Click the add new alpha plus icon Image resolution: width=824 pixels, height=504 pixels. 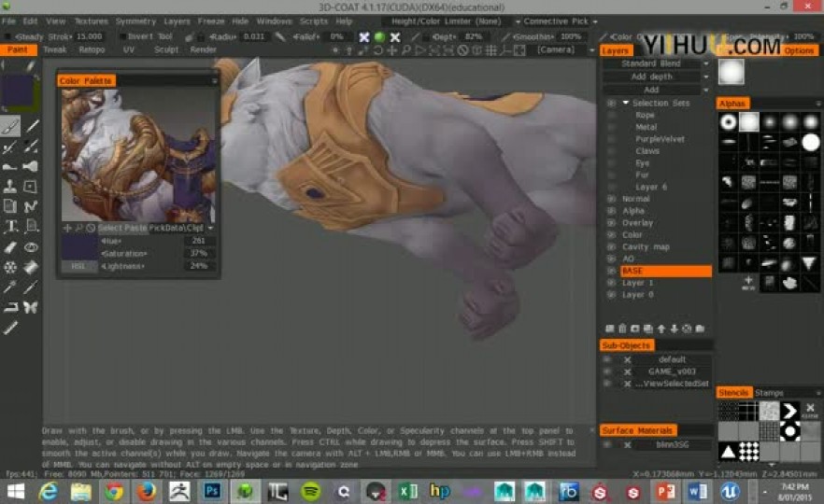pyautogui.click(x=748, y=283)
